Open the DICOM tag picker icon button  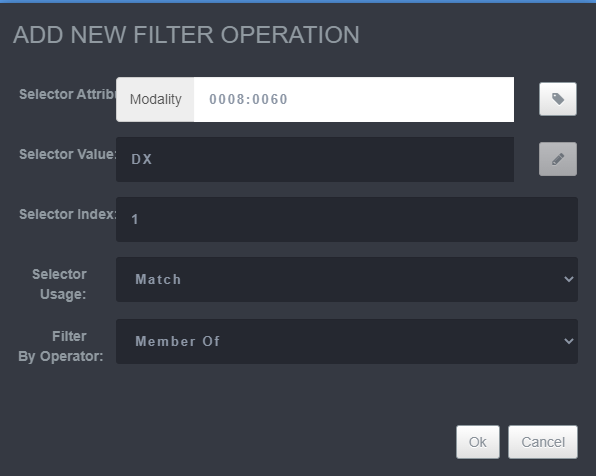(x=558, y=99)
